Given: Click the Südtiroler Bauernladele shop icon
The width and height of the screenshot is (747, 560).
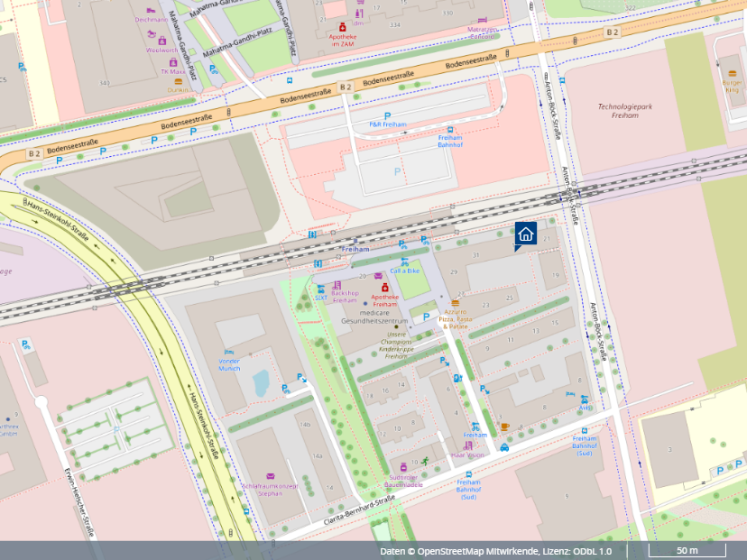Looking at the screenshot, I should [x=403, y=466].
